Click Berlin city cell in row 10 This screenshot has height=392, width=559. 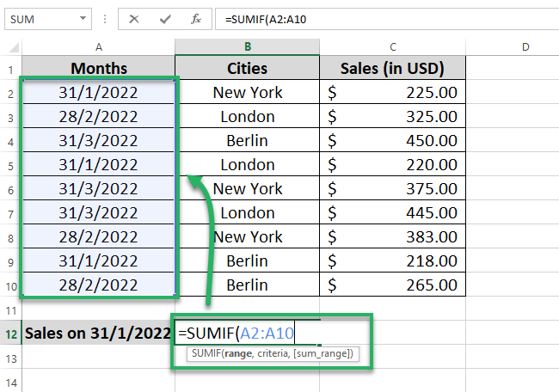click(248, 285)
